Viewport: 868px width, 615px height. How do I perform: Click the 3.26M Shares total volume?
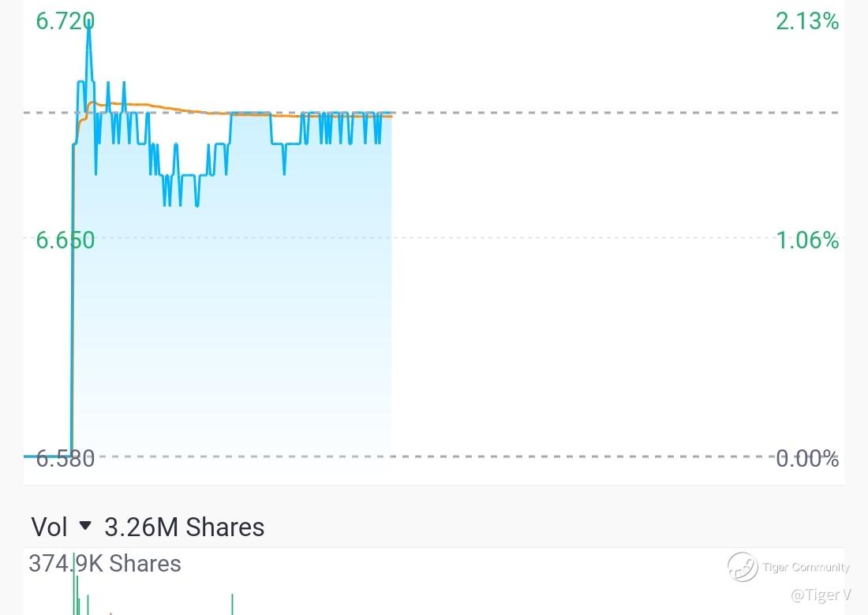coord(185,527)
